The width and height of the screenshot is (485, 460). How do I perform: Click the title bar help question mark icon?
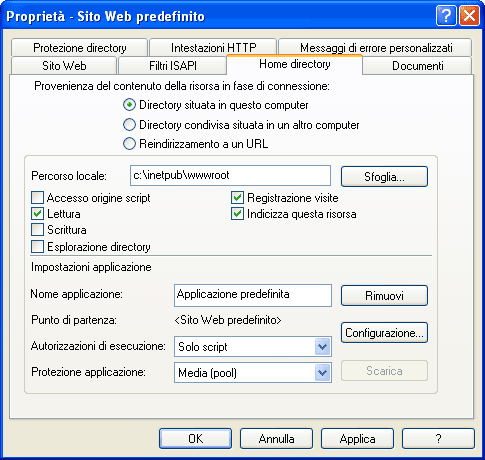coord(446,16)
